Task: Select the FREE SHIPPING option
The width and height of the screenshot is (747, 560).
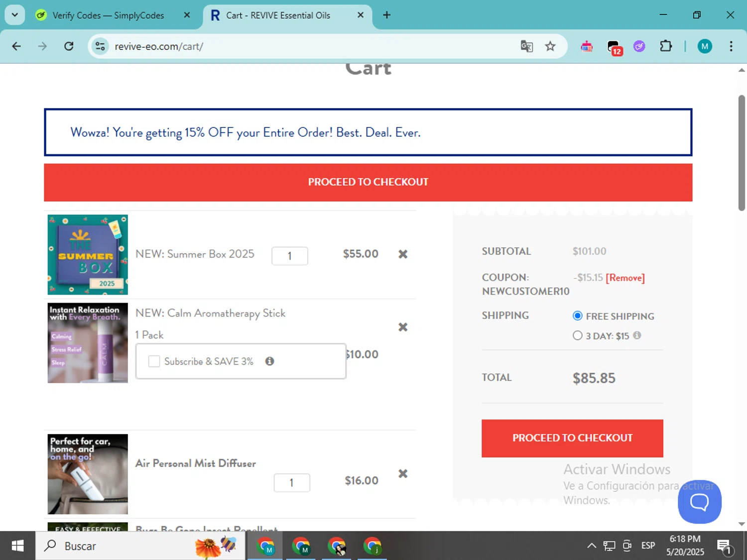Action: pos(577,316)
